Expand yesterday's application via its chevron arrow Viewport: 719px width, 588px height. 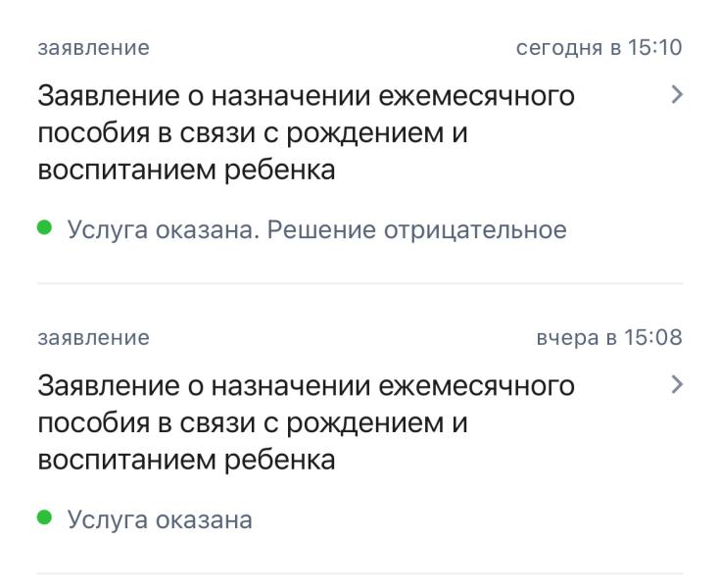pos(675,385)
